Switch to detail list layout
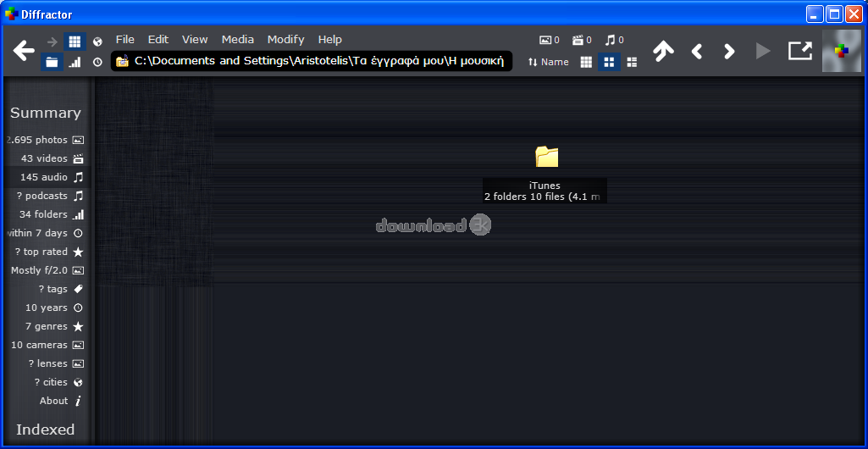This screenshot has width=868, height=449. click(632, 62)
